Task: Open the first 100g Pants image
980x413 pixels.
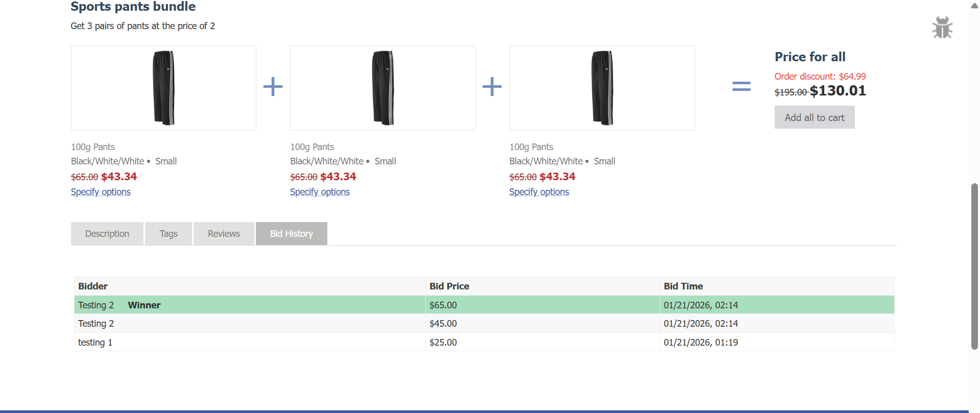Action: click(x=163, y=88)
